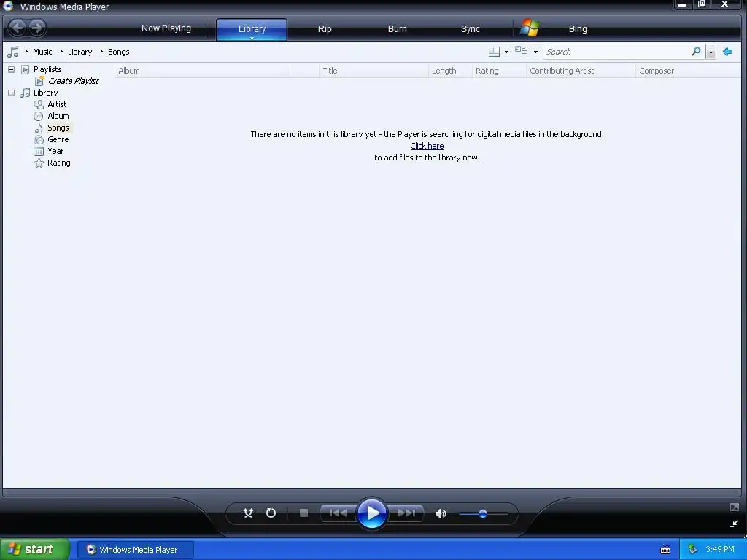Click inside the Search field

617,52
